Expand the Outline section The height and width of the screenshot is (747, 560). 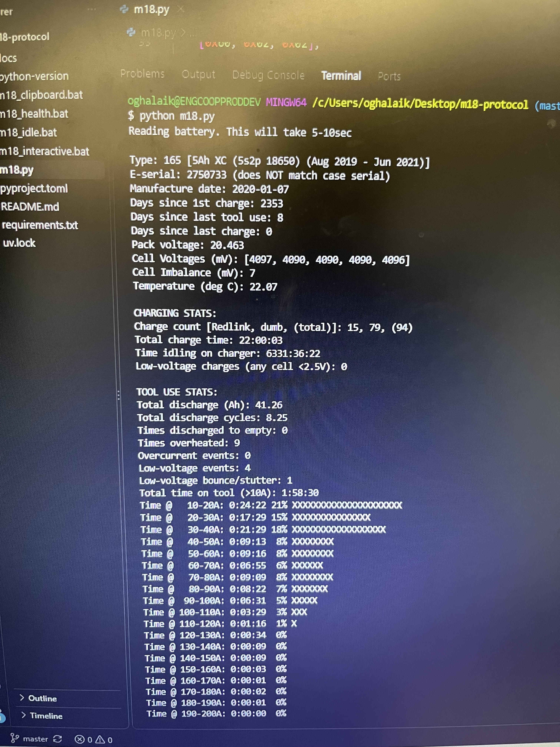click(38, 698)
